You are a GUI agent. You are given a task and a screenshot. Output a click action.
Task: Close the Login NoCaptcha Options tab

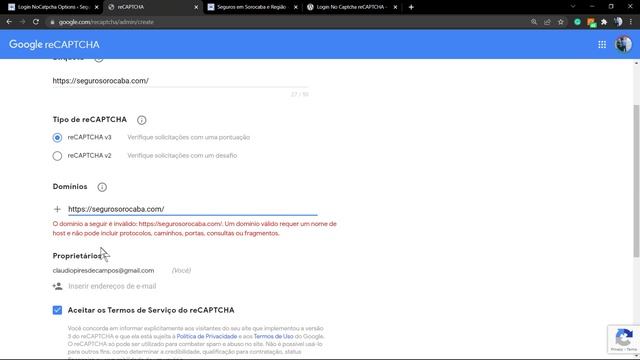coord(97,7)
